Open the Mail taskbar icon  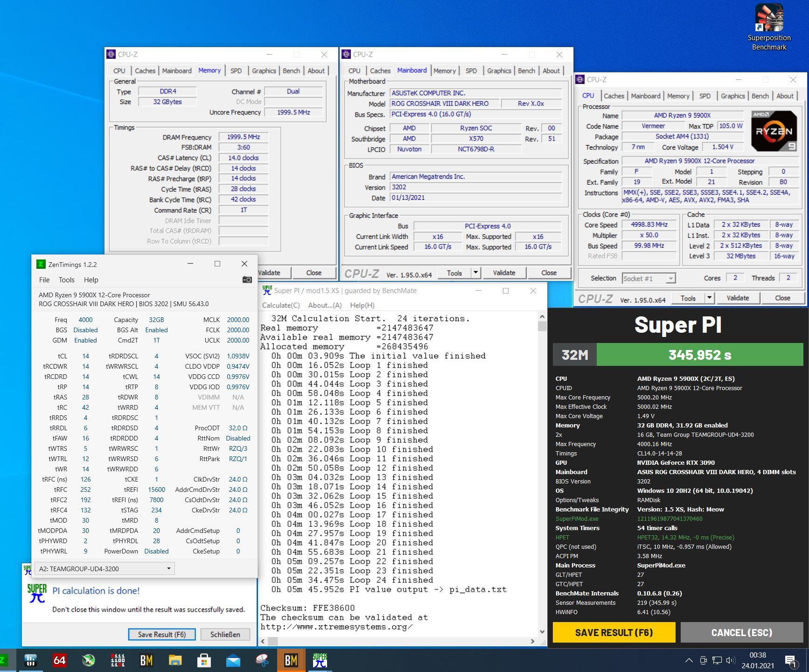point(233,660)
